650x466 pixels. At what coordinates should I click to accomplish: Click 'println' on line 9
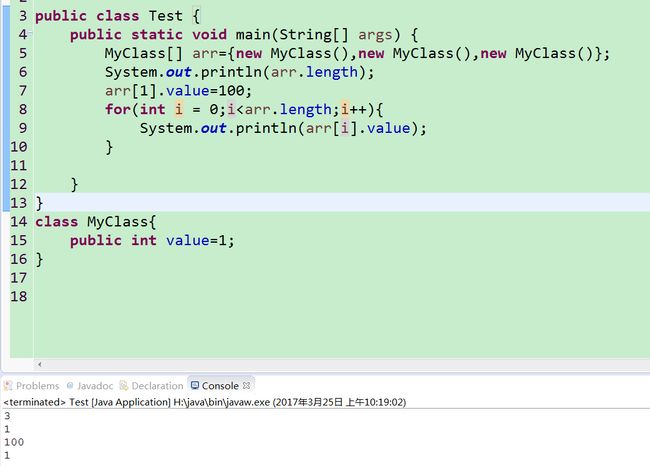(266, 128)
